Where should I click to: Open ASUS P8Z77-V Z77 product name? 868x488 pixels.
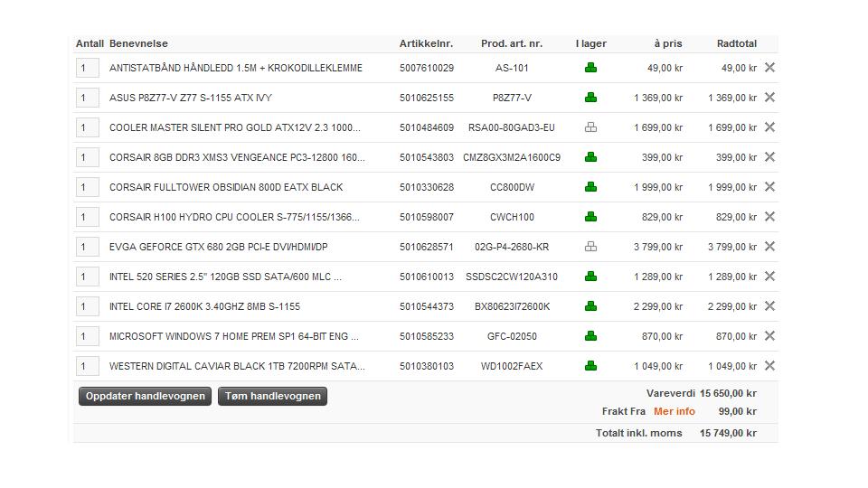pyautogui.click(x=191, y=98)
